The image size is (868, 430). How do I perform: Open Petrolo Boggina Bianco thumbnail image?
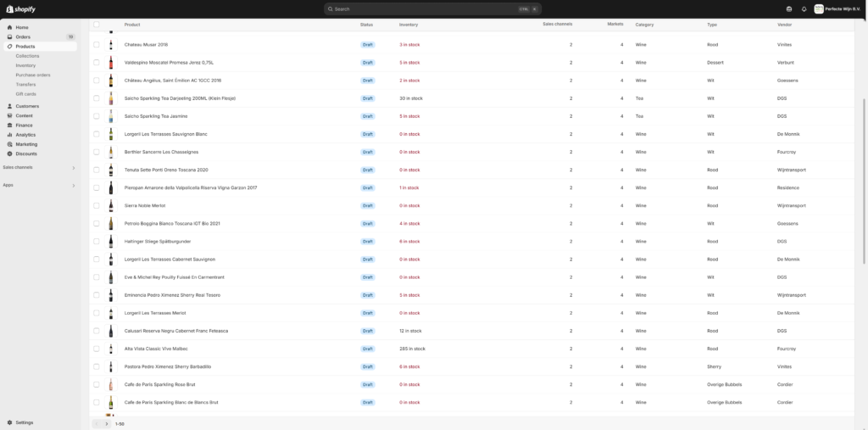pyautogui.click(x=111, y=223)
